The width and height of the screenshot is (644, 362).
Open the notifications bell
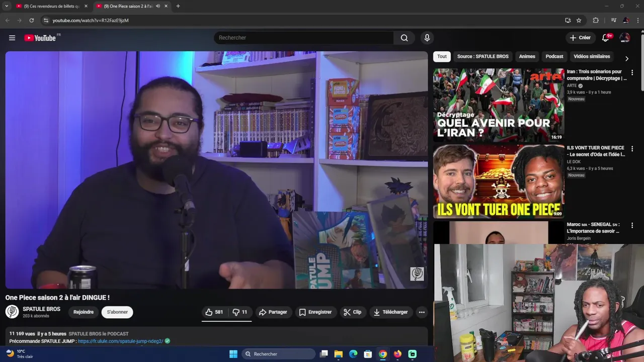tap(606, 38)
